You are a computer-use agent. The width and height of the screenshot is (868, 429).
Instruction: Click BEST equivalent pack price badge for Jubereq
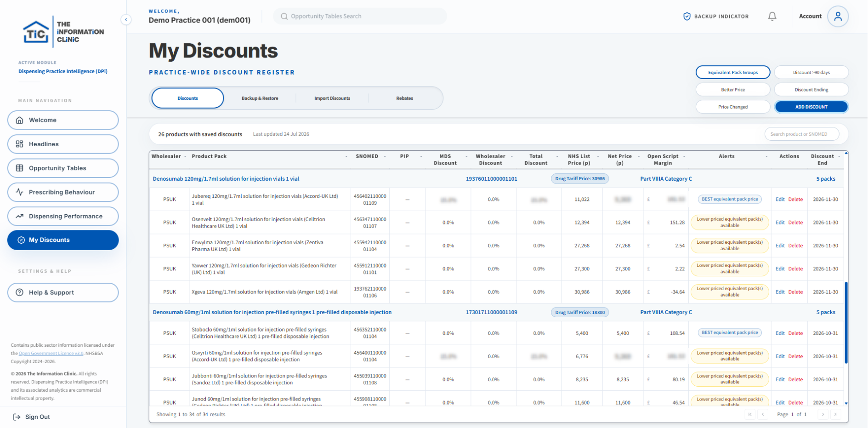(x=730, y=199)
